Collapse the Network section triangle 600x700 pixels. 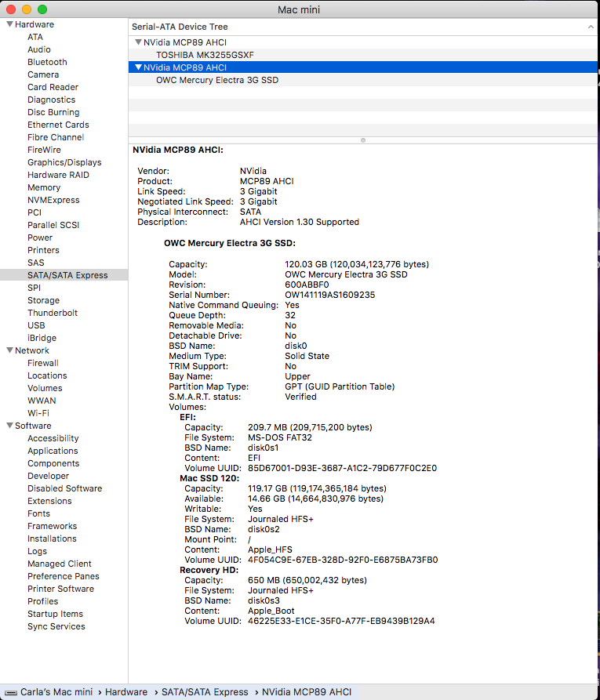click(9, 350)
